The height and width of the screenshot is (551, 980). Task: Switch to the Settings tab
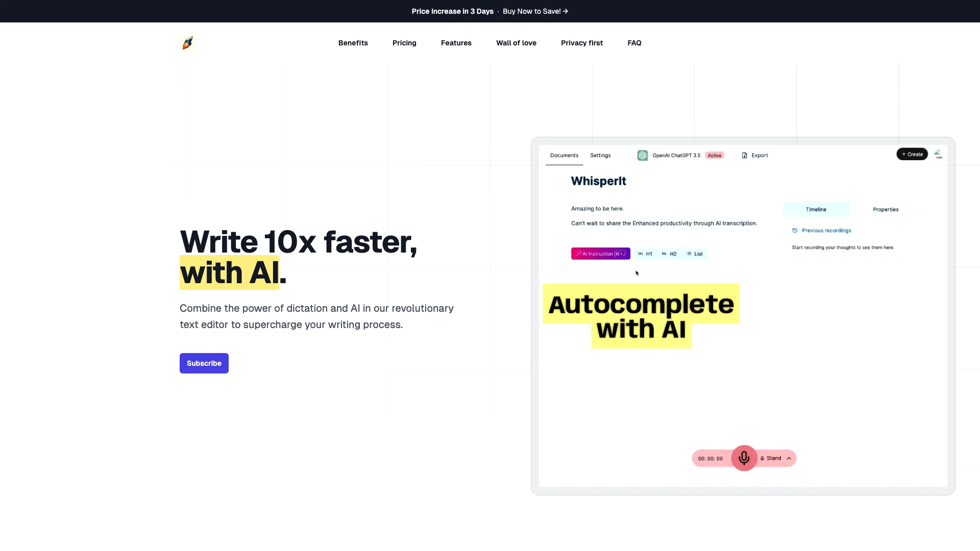pos(600,155)
